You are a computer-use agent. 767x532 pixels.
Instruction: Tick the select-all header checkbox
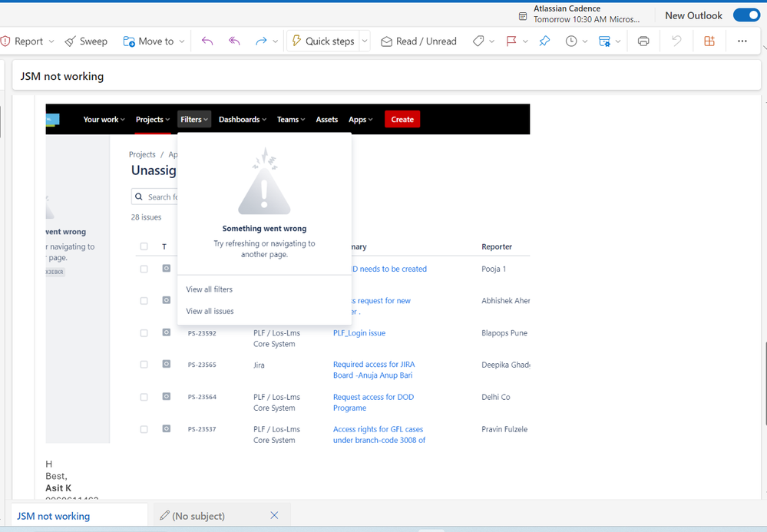(x=144, y=246)
